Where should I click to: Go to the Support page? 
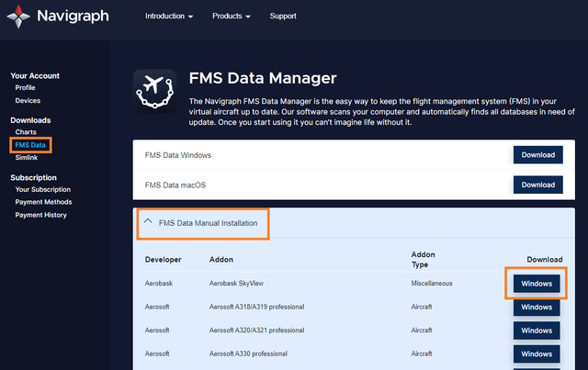point(283,17)
